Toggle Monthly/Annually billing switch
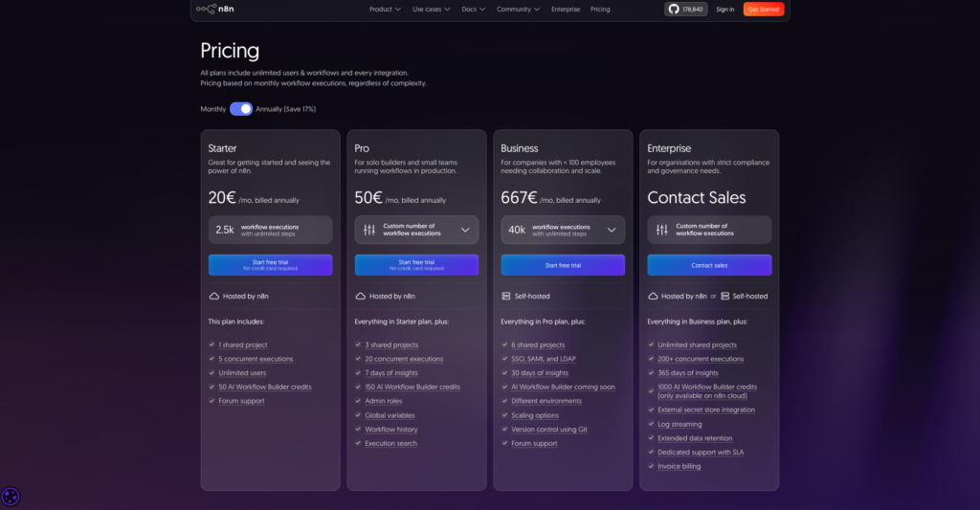Image resolution: width=980 pixels, height=510 pixels. (240, 109)
